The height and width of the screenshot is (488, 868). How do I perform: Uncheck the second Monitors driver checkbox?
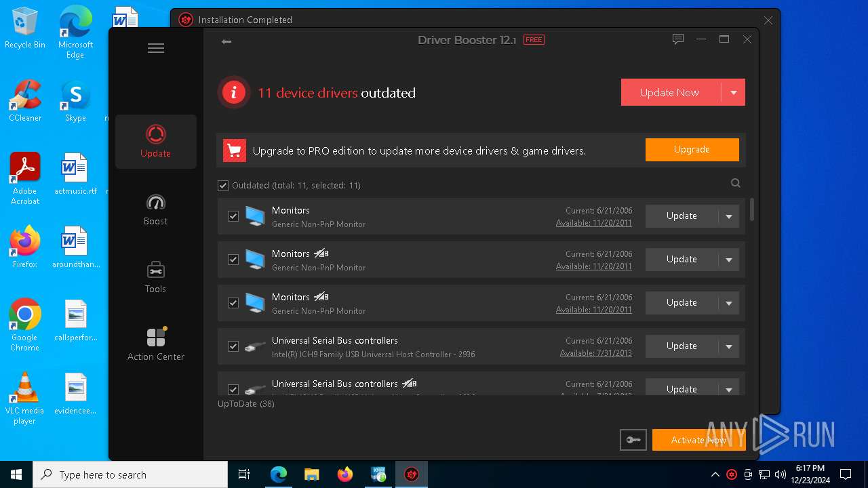pyautogui.click(x=233, y=260)
